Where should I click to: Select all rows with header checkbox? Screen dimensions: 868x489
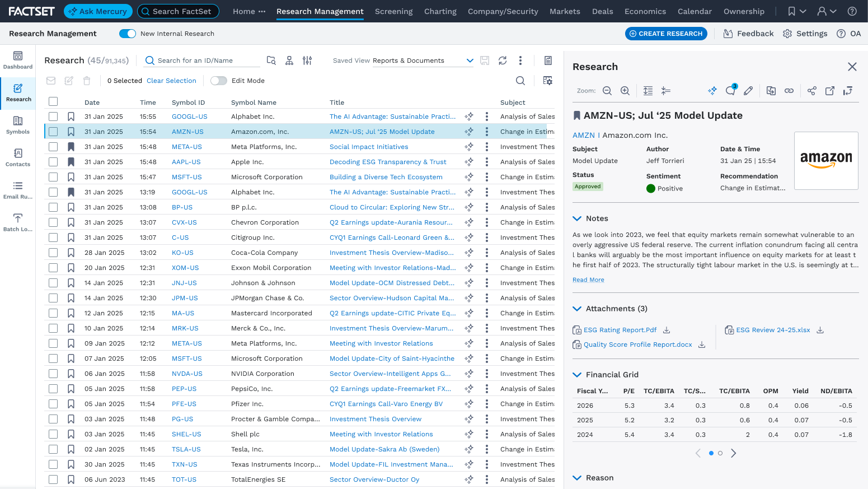click(53, 102)
